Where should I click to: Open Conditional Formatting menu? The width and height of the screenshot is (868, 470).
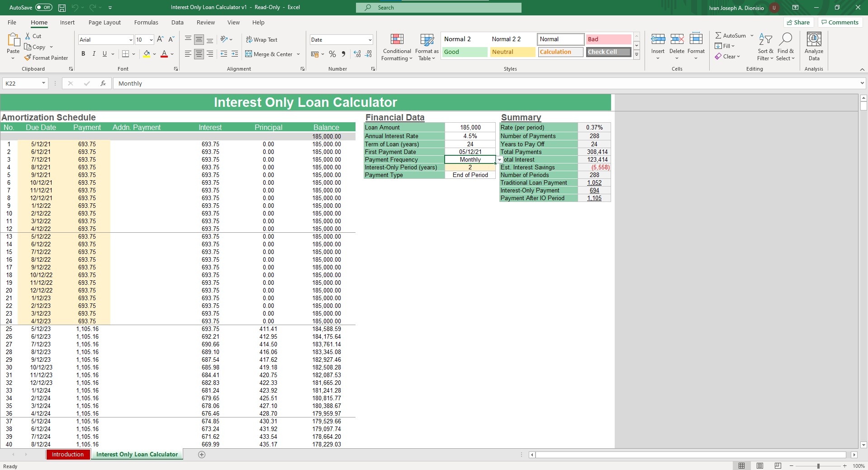[x=397, y=47]
